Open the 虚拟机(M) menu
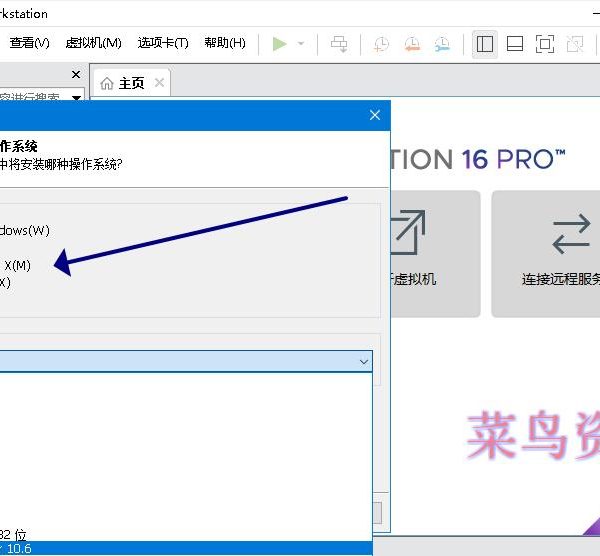This screenshot has width=600, height=556. pos(93,43)
